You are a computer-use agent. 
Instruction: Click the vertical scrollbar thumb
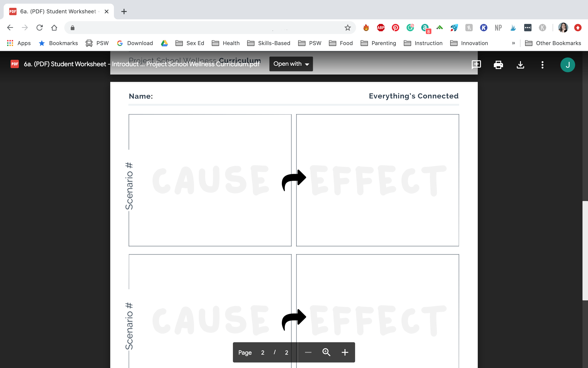(x=585, y=251)
